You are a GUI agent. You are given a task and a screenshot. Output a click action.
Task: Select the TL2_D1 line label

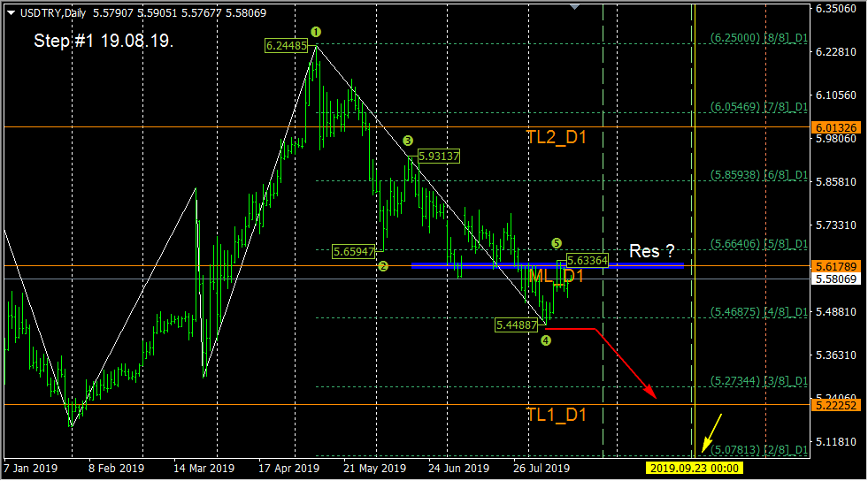point(556,137)
